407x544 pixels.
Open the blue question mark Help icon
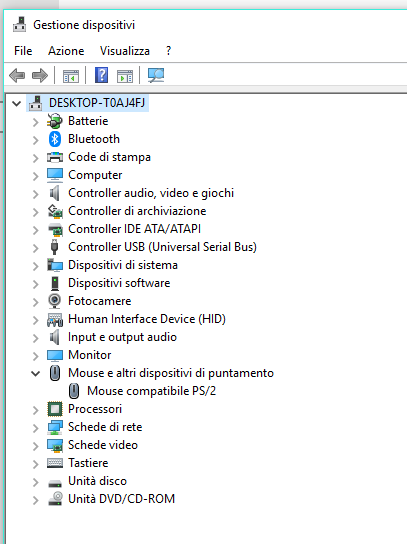coord(101,75)
